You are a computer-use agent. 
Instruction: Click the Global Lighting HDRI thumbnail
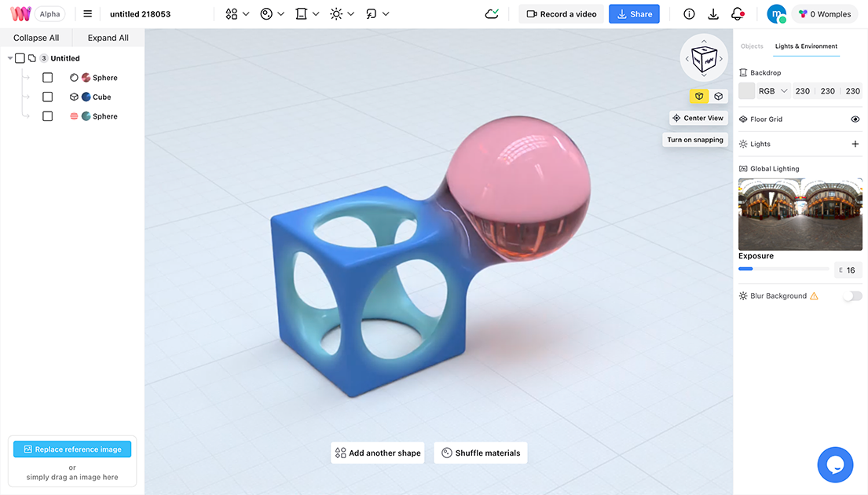click(800, 214)
